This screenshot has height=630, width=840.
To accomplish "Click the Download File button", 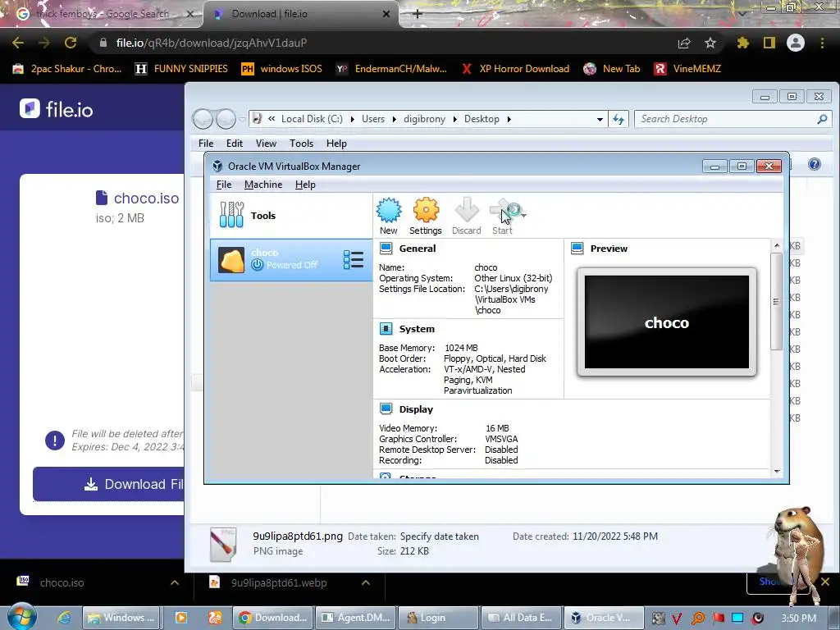I will (109, 484).
